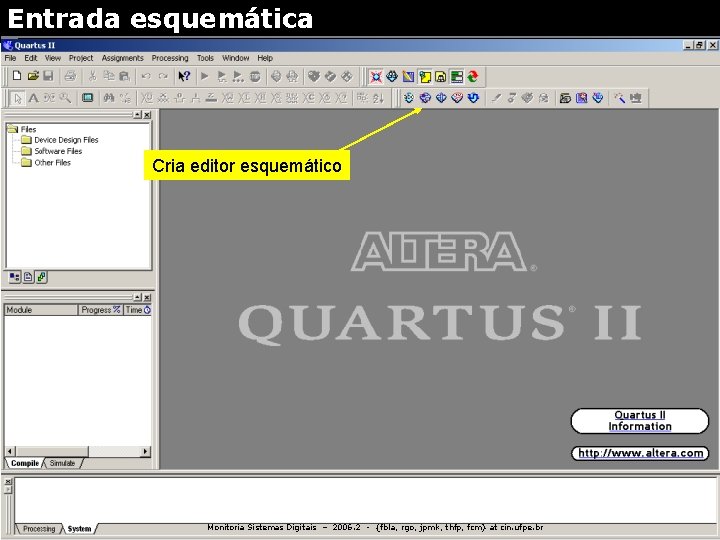Click the Full Screen monitor icon

pyautogui.click(x=87, y=98)
